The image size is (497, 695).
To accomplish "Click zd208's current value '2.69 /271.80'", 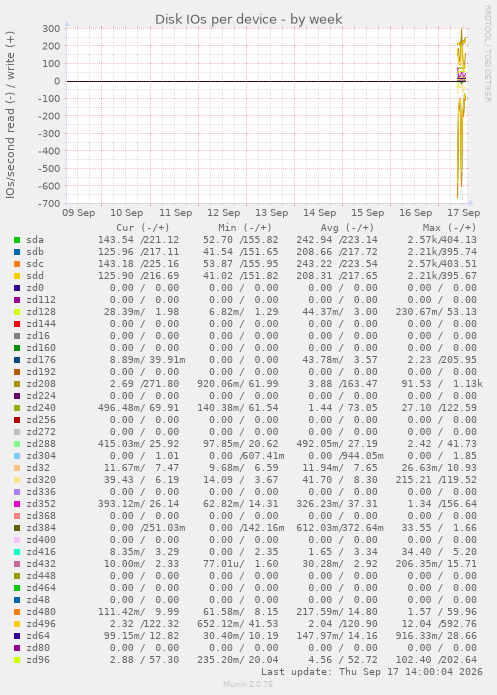I will pos(144,384).
